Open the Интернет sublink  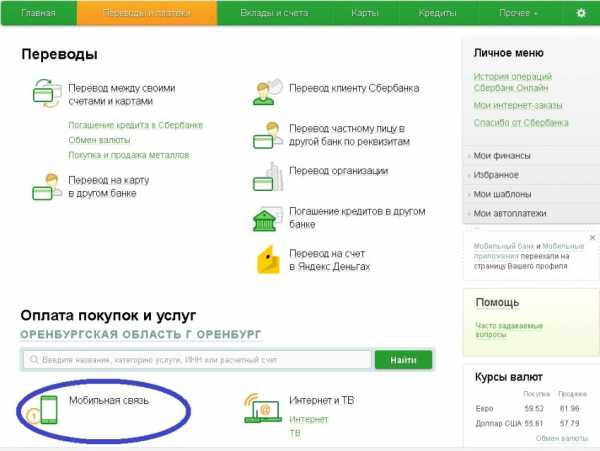(308, 419)
